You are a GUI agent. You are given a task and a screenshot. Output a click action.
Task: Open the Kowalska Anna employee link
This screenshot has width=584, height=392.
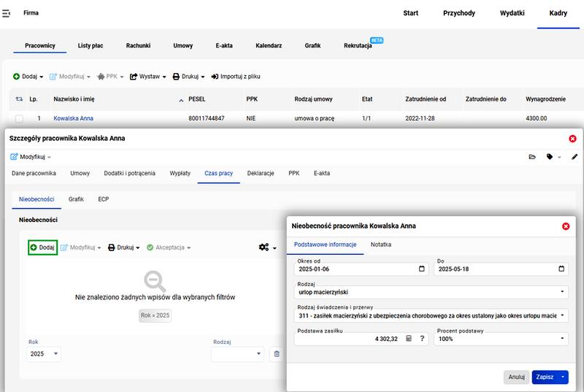pyautogui.click(x=74, y=118)
